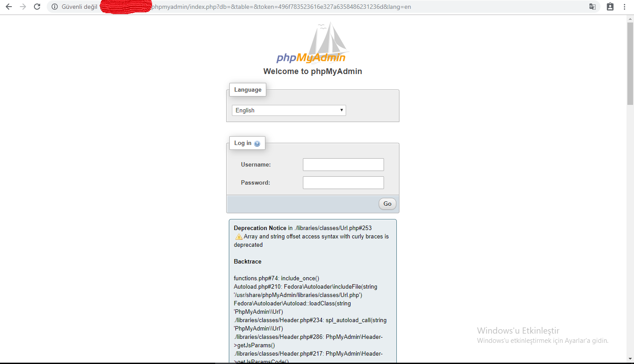Select the Language section header
The image size is (634, 364).
(247, 89)
